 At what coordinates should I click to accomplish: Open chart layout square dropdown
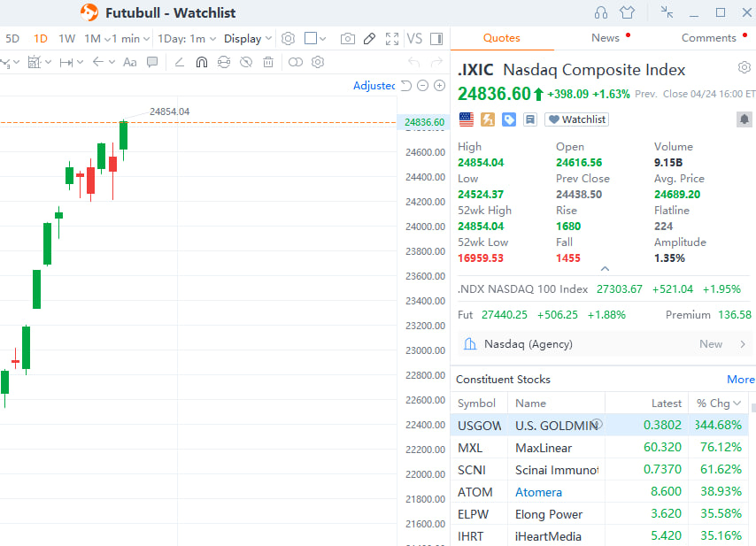[315, 39]
